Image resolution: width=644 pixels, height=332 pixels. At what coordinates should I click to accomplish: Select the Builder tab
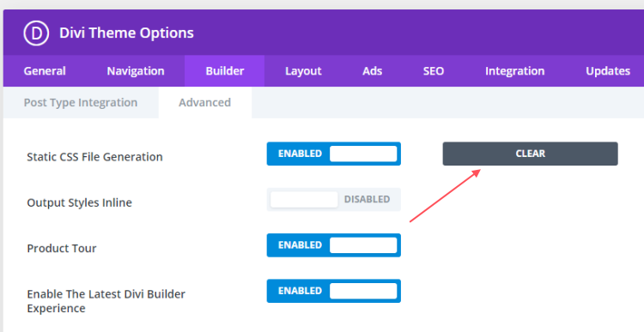point(225,71)
